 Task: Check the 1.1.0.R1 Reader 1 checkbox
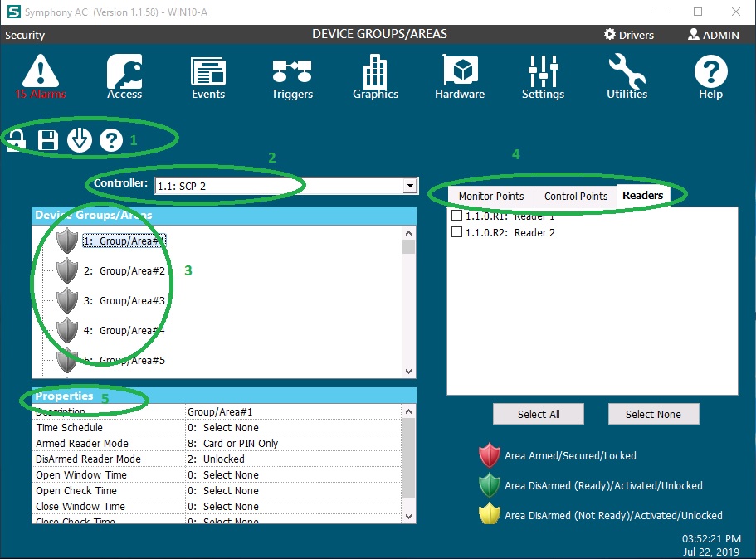click(x=456, y=216)
